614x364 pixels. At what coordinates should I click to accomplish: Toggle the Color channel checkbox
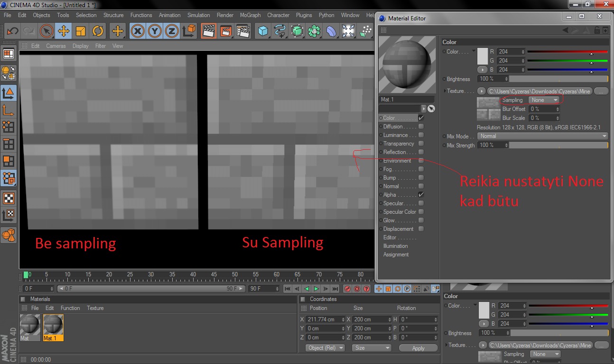(x=421, y=118)
